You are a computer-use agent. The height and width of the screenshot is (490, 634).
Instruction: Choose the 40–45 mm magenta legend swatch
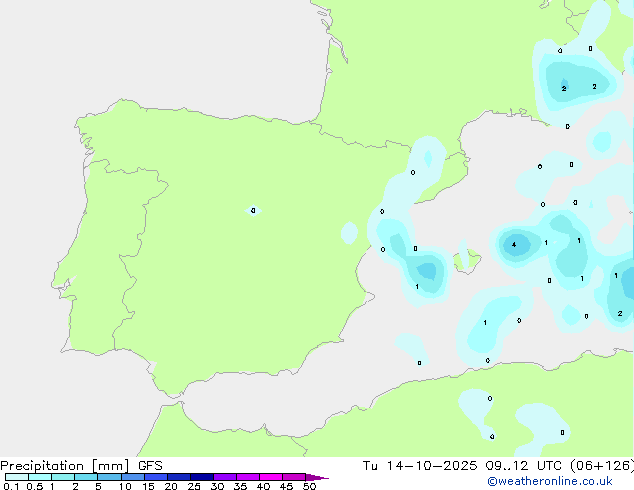(271, 477)
